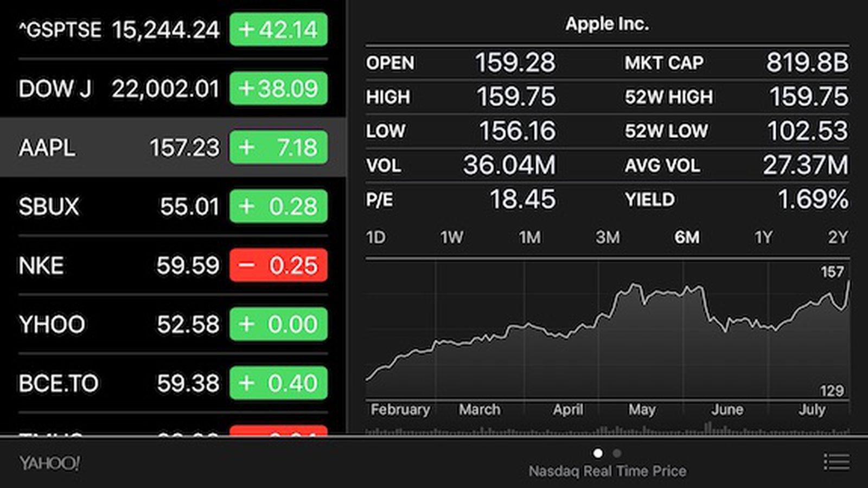Click the Apple Inc. chart title
868x488 pixels.
607,24
